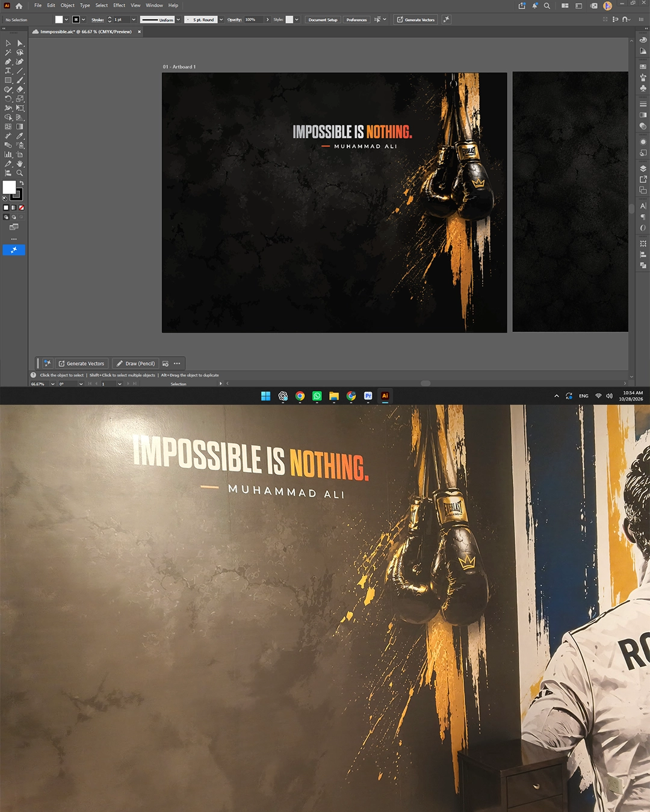
Task: Activate the Hand tool
Action: pos(20,164)
